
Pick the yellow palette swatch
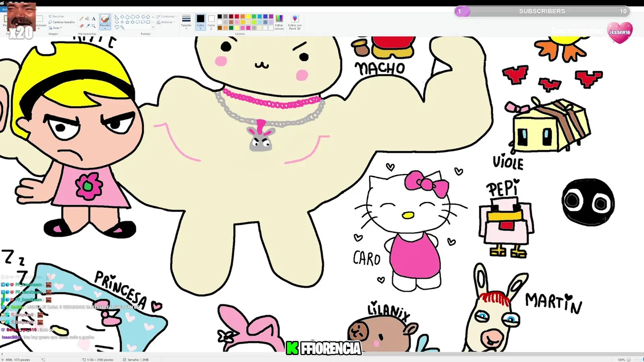point(249,17)
